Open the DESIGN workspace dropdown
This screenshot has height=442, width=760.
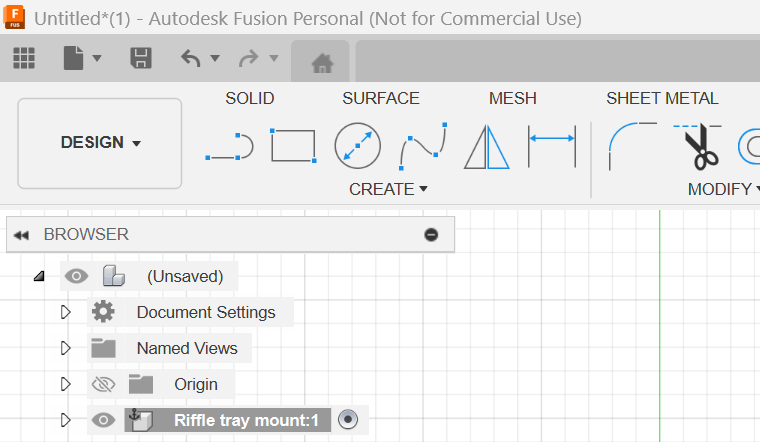tap(100, 143)
